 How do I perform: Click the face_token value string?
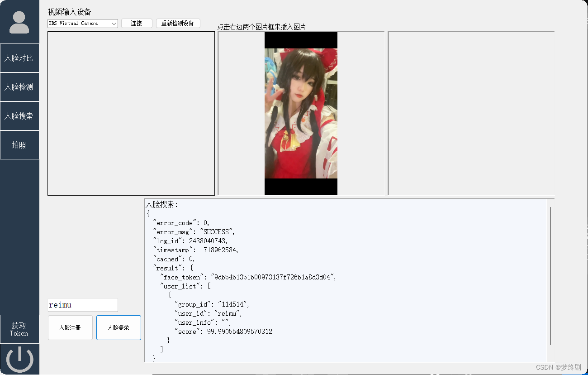(273, 277)
